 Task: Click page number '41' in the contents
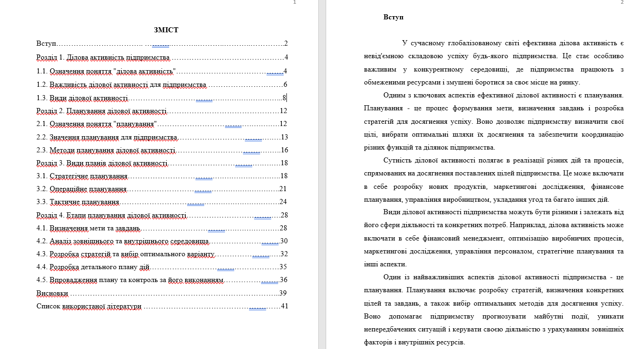(285, 306)
